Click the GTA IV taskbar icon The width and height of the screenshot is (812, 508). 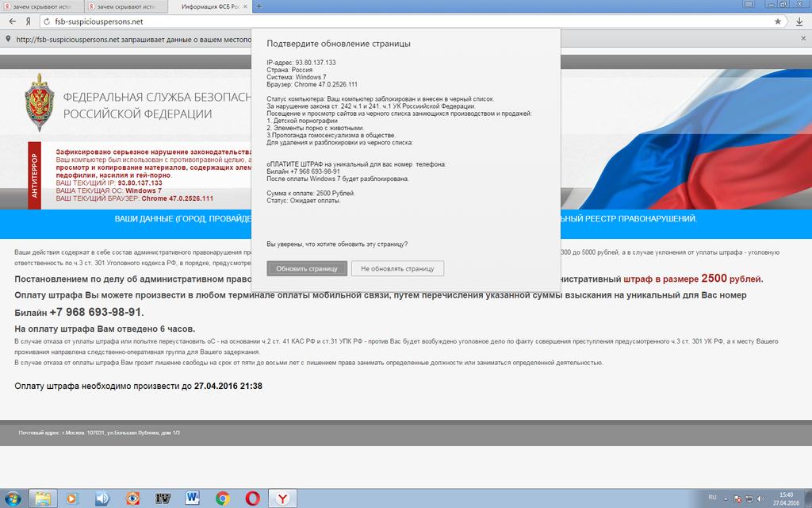coord(163,498)
